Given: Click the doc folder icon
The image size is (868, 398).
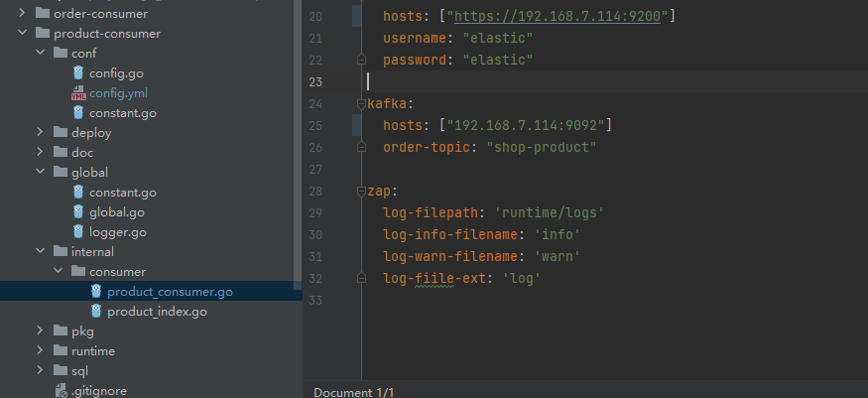Looking at the screenshot, I should point(61,152).
